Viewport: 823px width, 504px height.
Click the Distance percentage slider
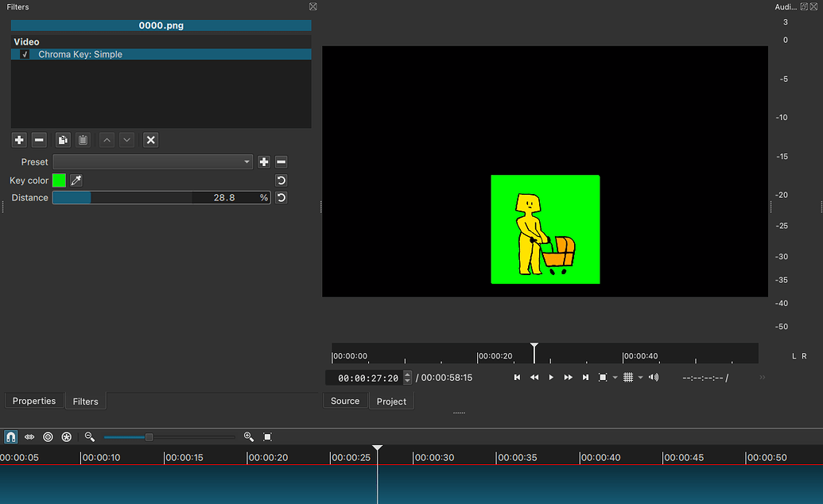coord(161,198)
